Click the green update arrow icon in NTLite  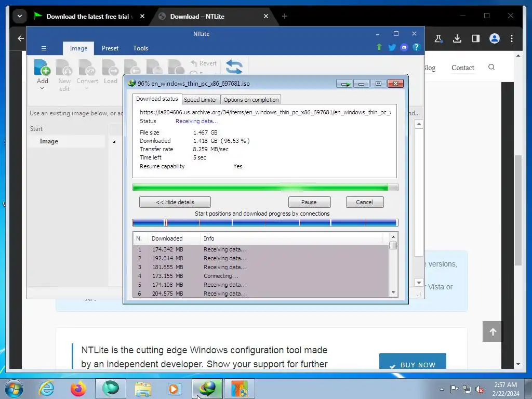pyautogui.click(x=379, y=47)
